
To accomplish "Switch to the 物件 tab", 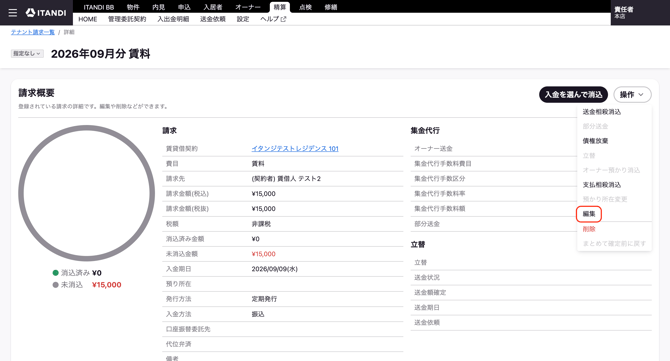I will point(133,7).
